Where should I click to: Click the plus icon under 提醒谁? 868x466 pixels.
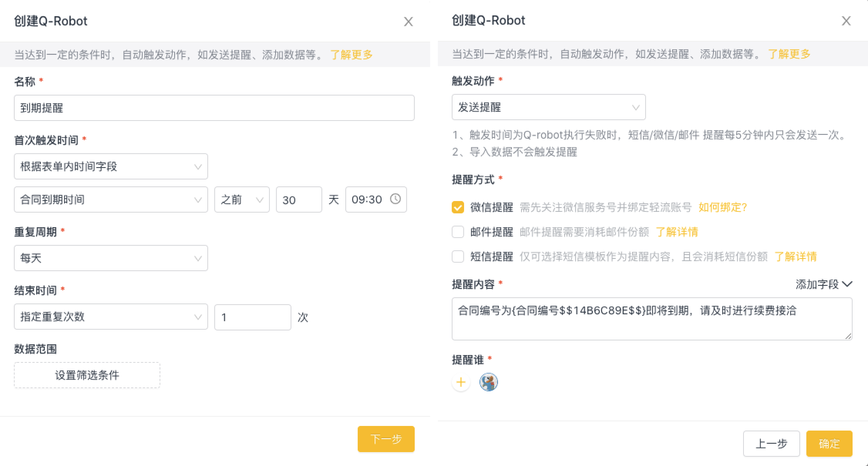461,382
